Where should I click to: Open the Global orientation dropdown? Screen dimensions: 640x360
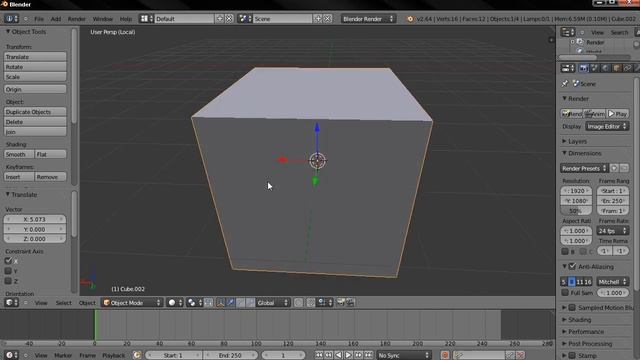273,302
